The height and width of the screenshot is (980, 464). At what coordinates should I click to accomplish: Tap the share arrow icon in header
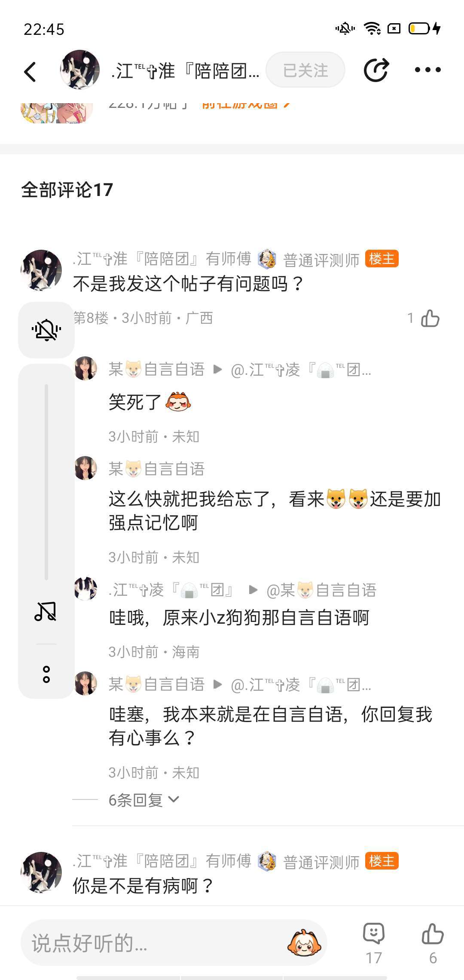376,70
